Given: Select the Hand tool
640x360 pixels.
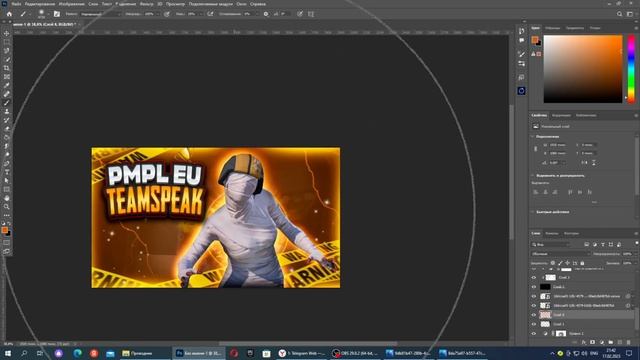Looking at the screenshot, I should (7, 198).
